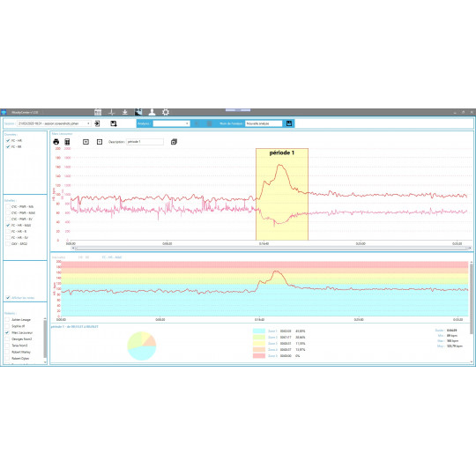This screenshot has height=476, width=476.
Task: Click the Intervalles label above zones chart
Action: 58,257
